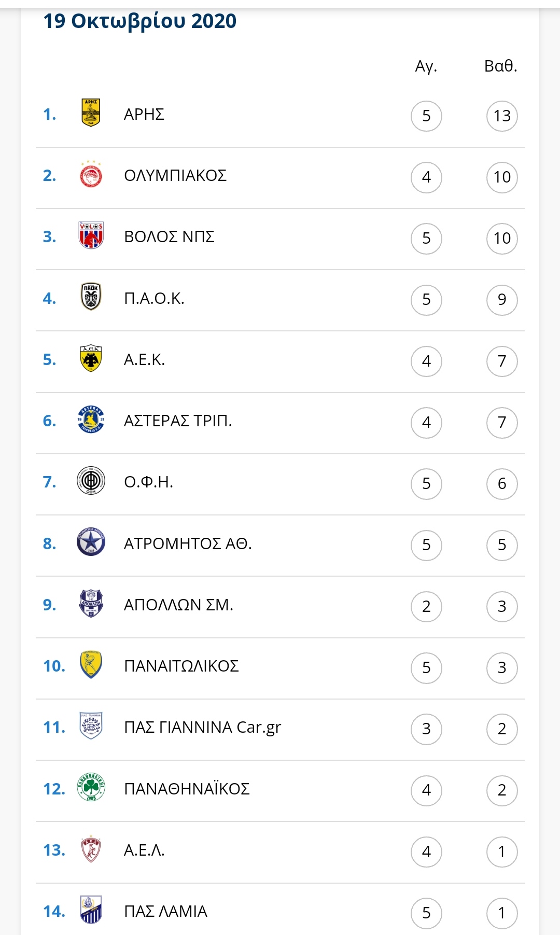Click the Ο.Φ.Η. circular emblem

pos(91,481)
